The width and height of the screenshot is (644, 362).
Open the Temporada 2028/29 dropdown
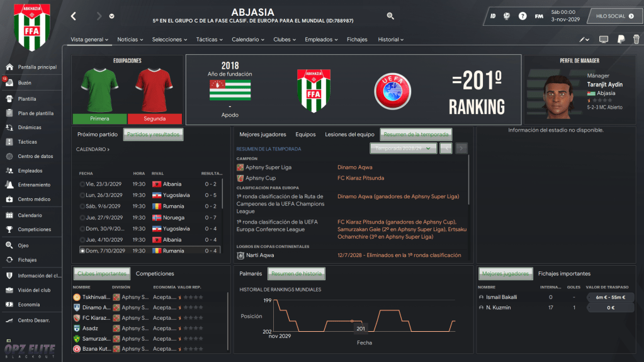(403, 149)
